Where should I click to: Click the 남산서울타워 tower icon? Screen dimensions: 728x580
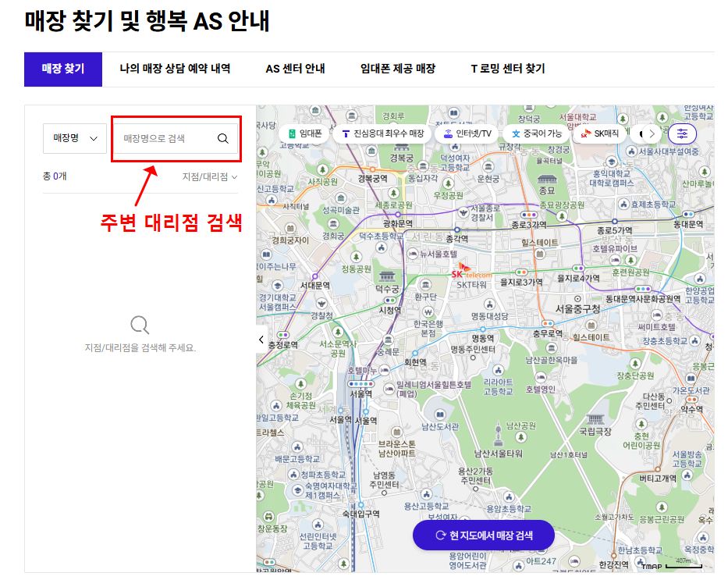click(x=498, y=435)
